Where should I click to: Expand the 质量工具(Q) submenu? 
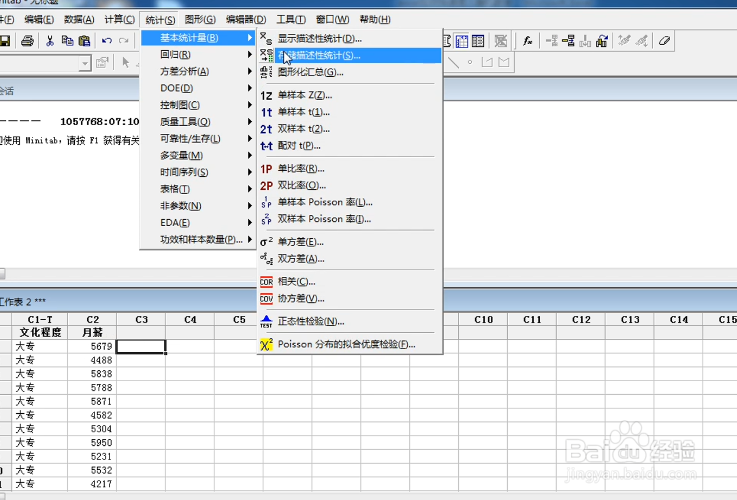(x=198, y=122)
